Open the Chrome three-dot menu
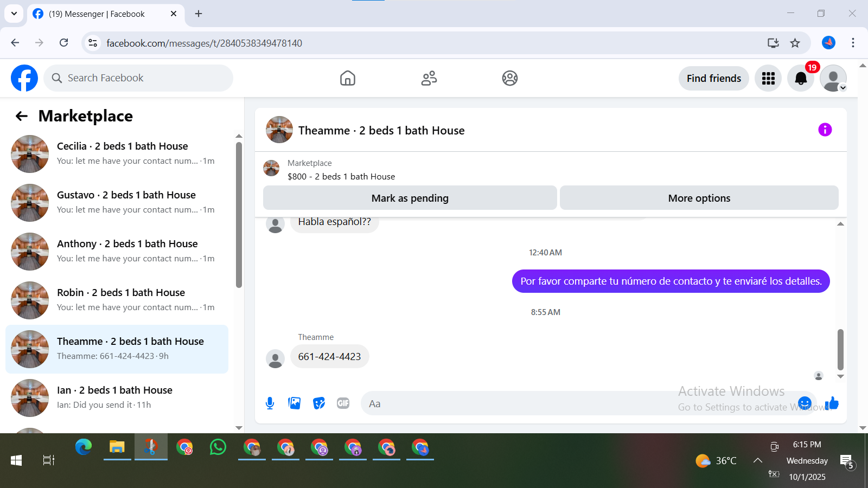The height and width of the screenshot is (488, 868). [853, 43]
